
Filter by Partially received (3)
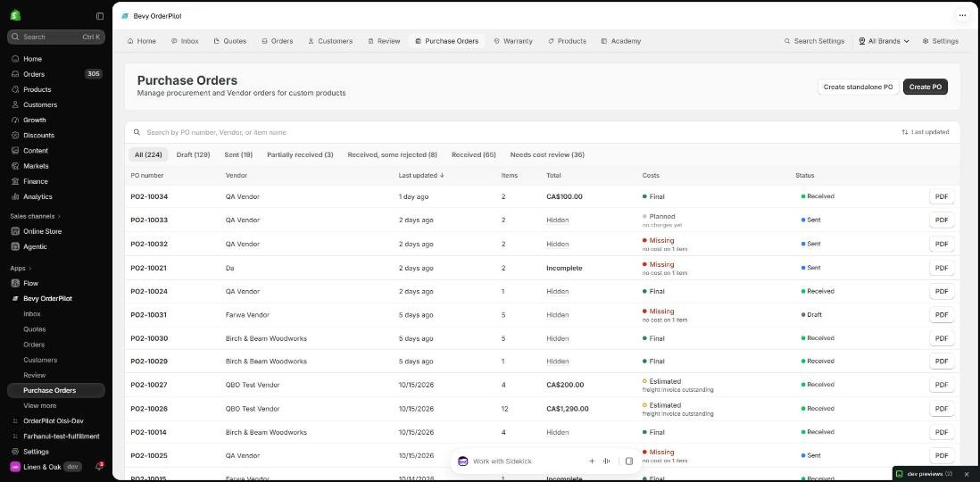pos(300,155)
